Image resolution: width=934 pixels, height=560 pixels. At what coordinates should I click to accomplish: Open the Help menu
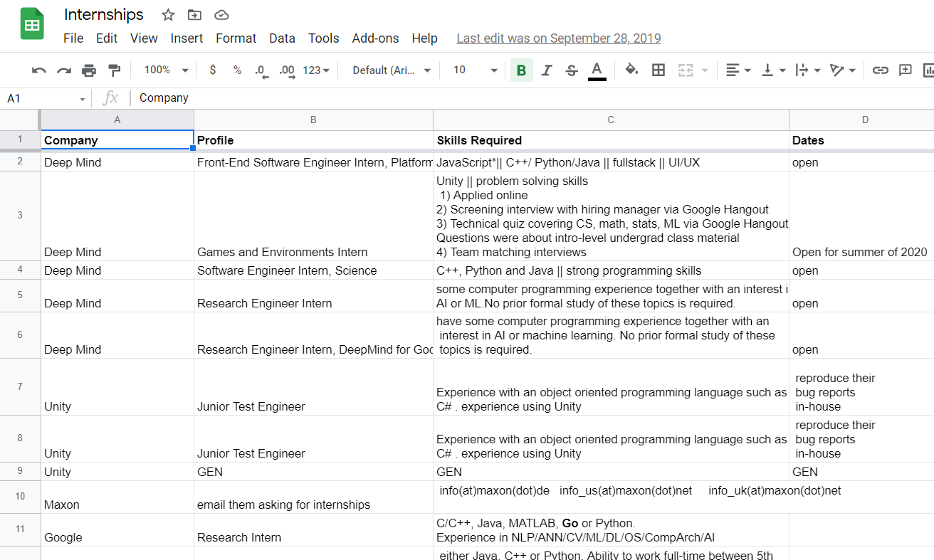point(424,38)
